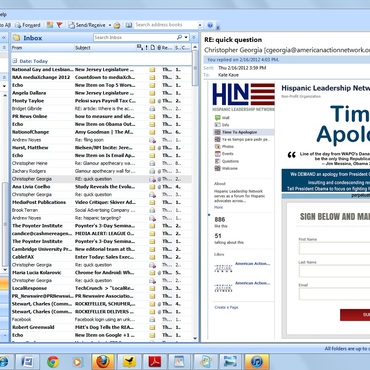Click replied icon on Re: filing soon row
This screenshot has height=370, width=370.
152,140
